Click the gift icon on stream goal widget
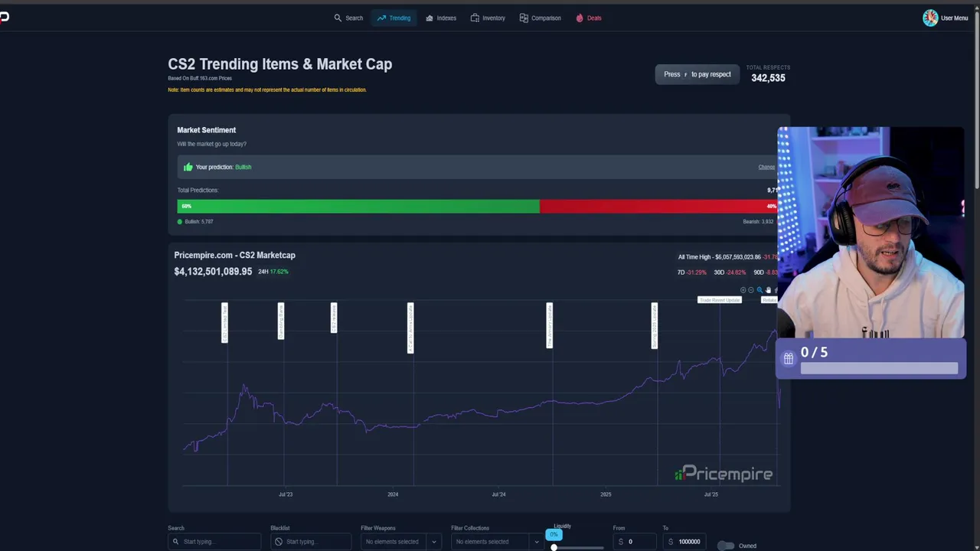 tap(789, 358)
